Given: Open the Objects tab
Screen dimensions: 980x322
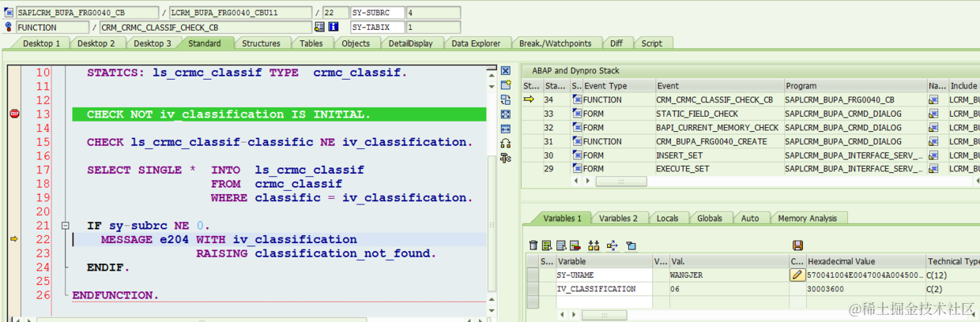Looking at the screenshot, I should [356, 43].
